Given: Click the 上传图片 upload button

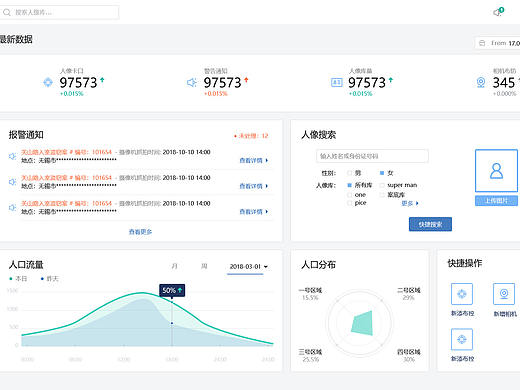Looking at the screenshot, I should 496,201.
